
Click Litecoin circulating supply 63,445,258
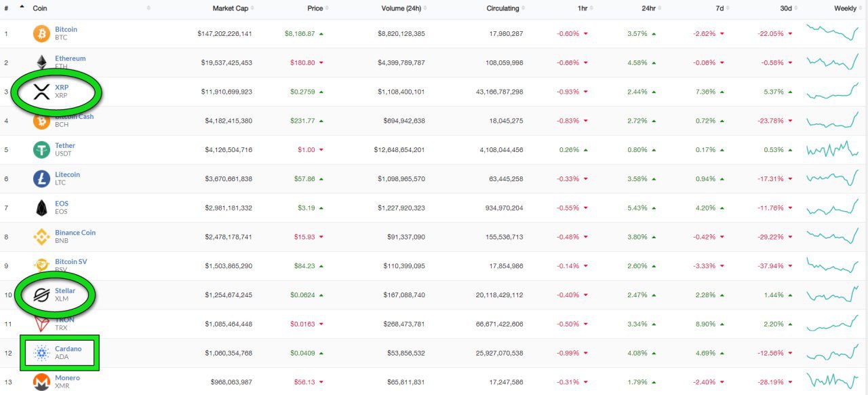[505, 178]
